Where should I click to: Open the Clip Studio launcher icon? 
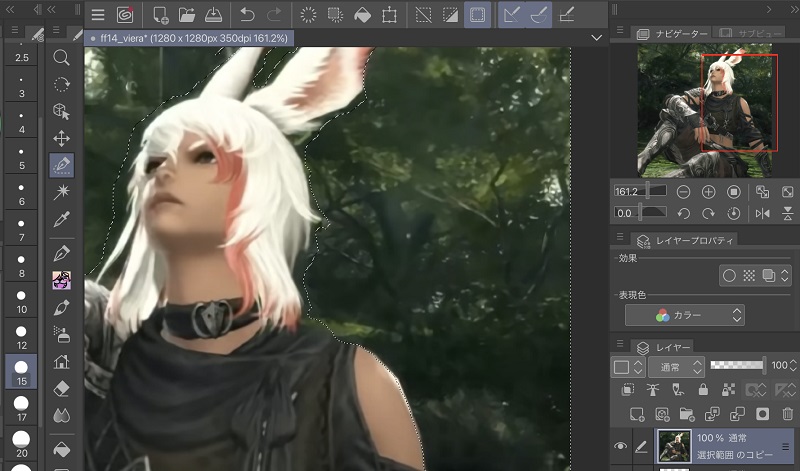click(124, 15)
